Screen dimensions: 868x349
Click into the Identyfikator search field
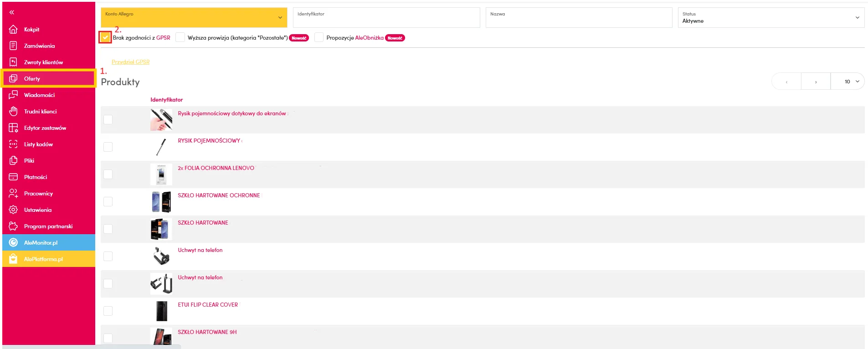click(386, 18)
